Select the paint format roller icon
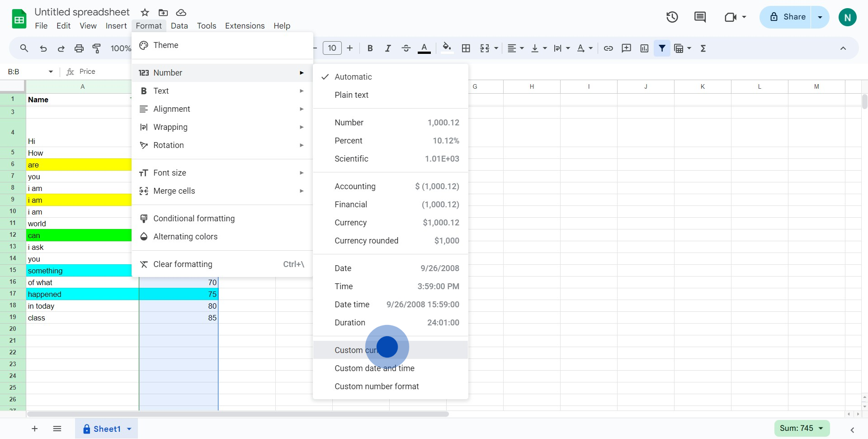 (97, 48)
